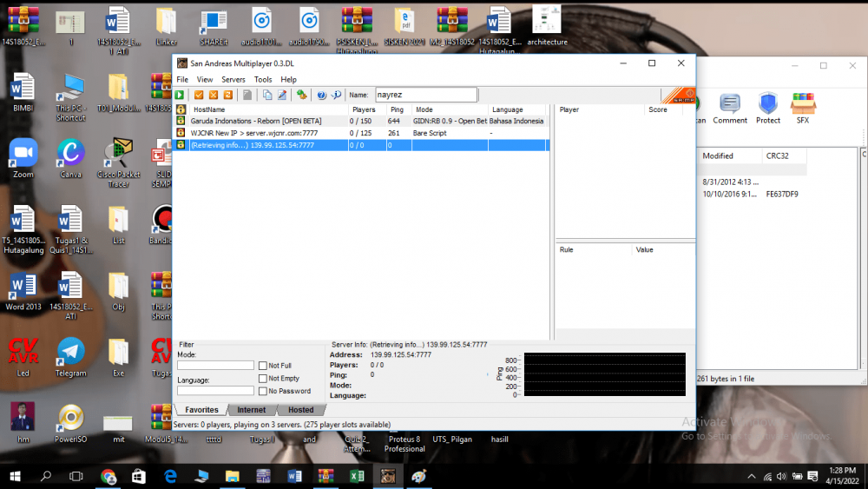Select the Retrieving info 139.99.125.54:7777 row

361,145
